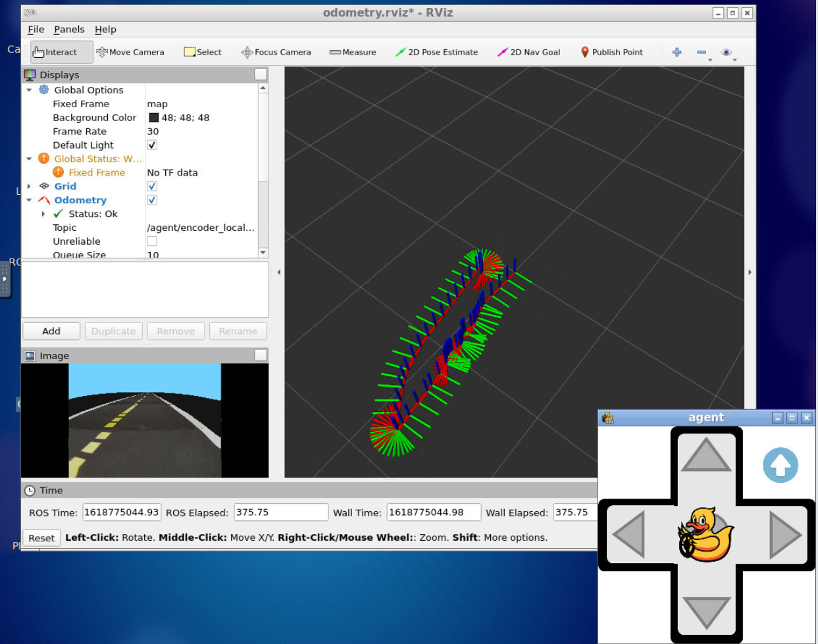The image size is (818, 644).
Task: Select the 2D Pose Estimate tool
Action: (x=436, y=52)
